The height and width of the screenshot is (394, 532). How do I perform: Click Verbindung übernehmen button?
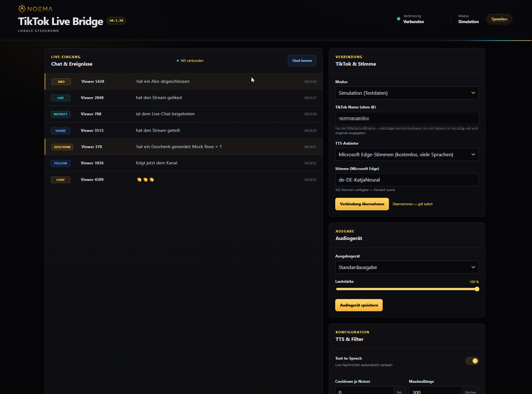point(362,204)
